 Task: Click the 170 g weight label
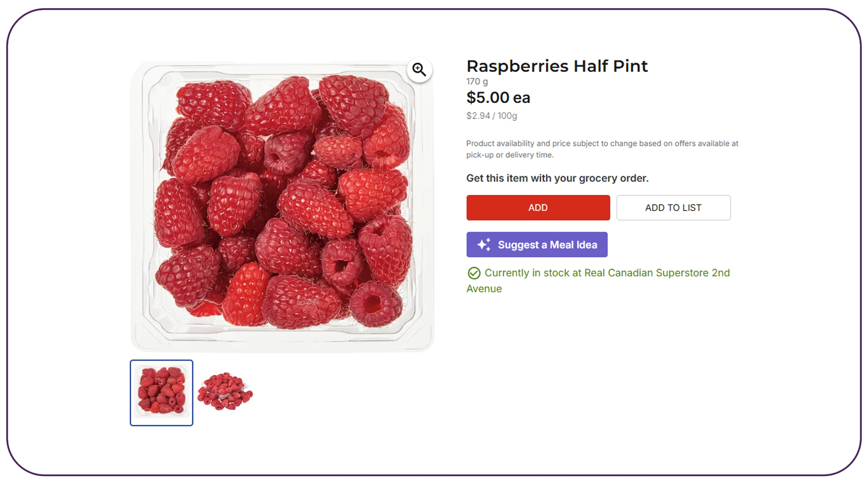pyautogui.click(x=477, y=82)
